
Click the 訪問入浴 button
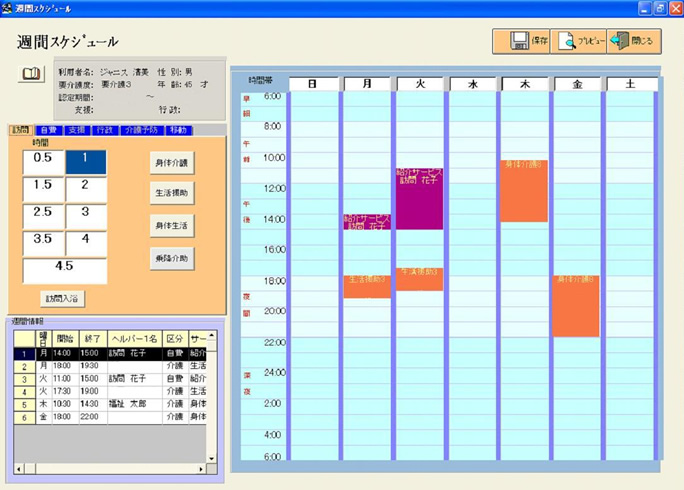tap(64, 298)
